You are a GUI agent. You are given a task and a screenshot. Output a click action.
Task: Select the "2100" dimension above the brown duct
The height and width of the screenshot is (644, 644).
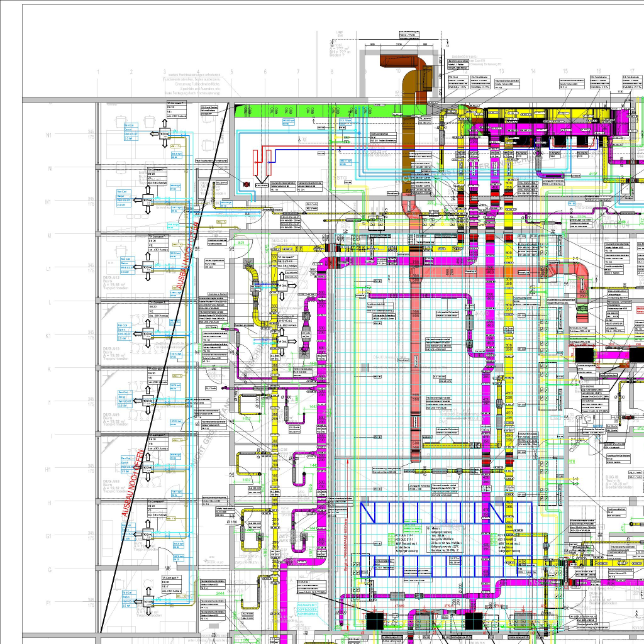[399, 45]
